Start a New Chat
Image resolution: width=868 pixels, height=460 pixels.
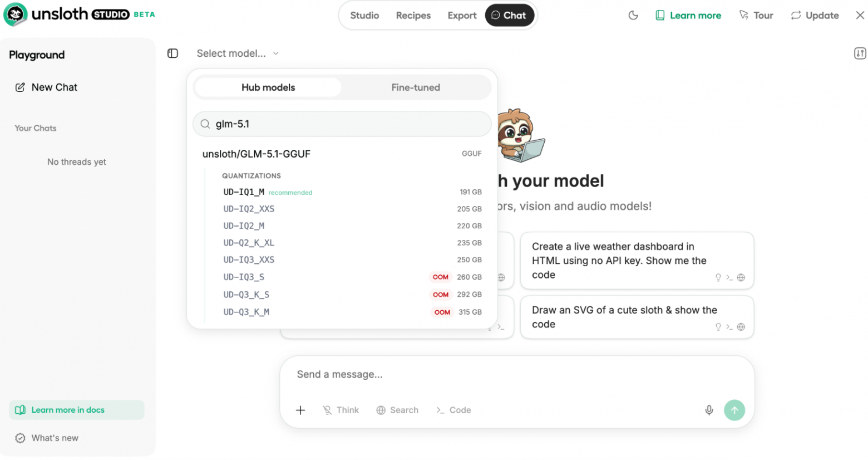tap(54, 87)
